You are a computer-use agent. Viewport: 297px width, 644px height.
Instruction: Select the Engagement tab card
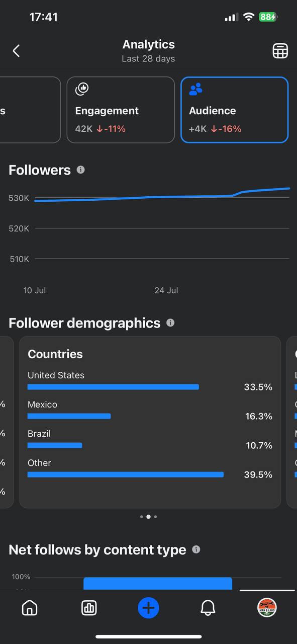121,110
